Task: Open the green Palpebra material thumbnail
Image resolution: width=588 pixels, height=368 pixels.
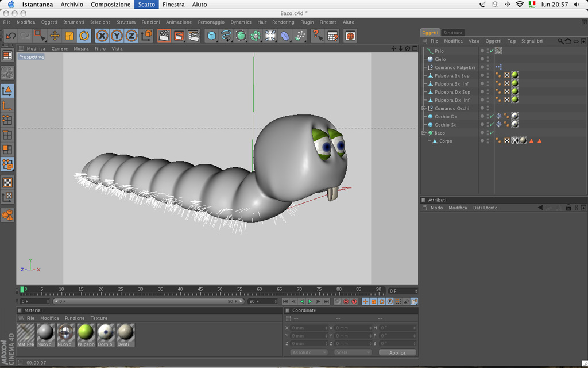Action: coord(86,332)
